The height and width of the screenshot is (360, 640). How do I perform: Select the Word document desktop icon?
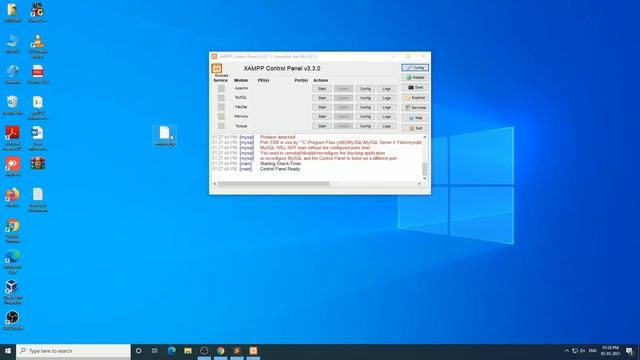(x=38, y=138)
